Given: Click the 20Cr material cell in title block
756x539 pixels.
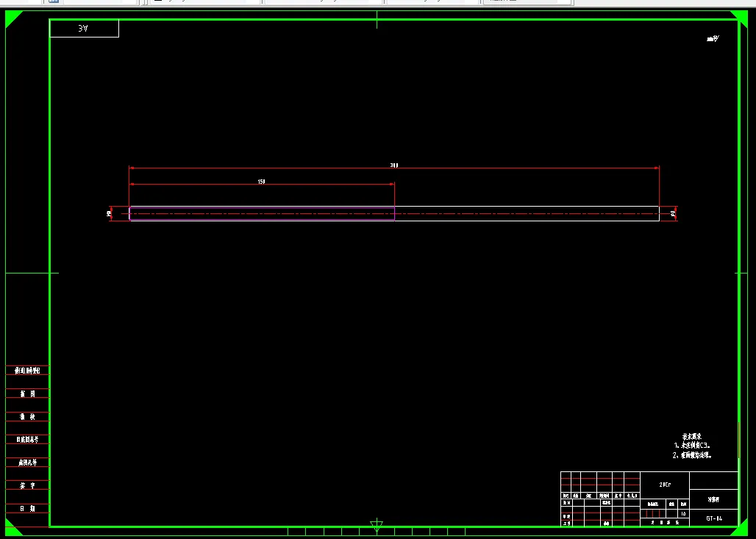Looking at the screenshot, I should click(x=666, y=485).
